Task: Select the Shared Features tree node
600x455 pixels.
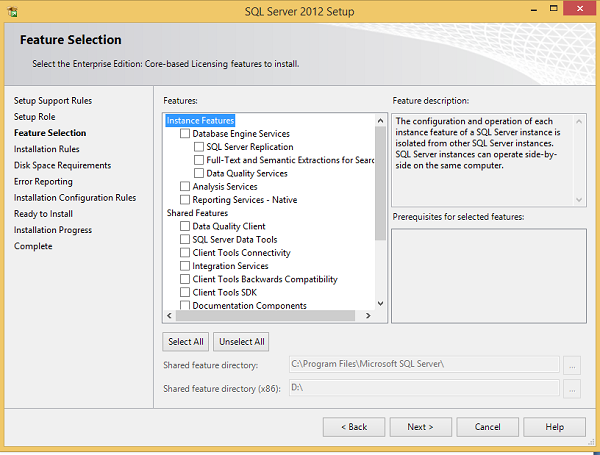Action: pos(197,213)
